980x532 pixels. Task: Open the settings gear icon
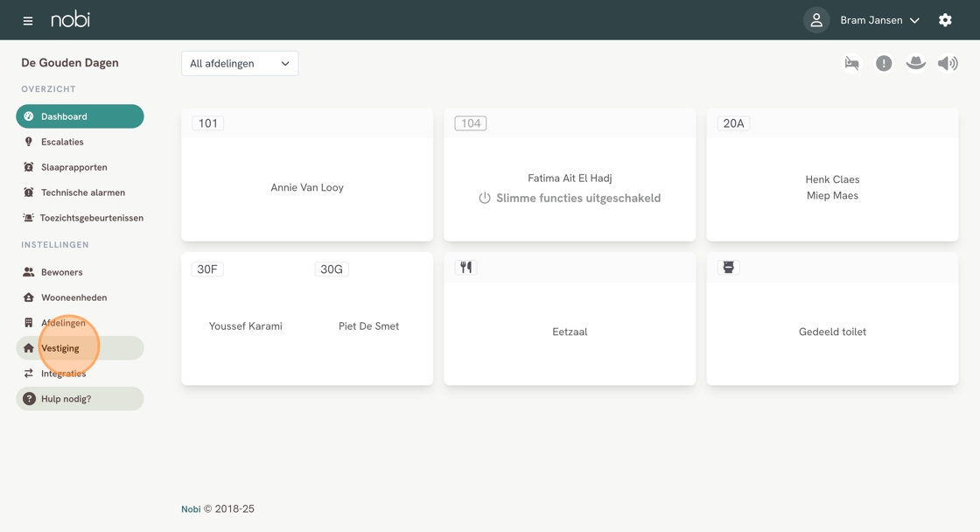945,20
